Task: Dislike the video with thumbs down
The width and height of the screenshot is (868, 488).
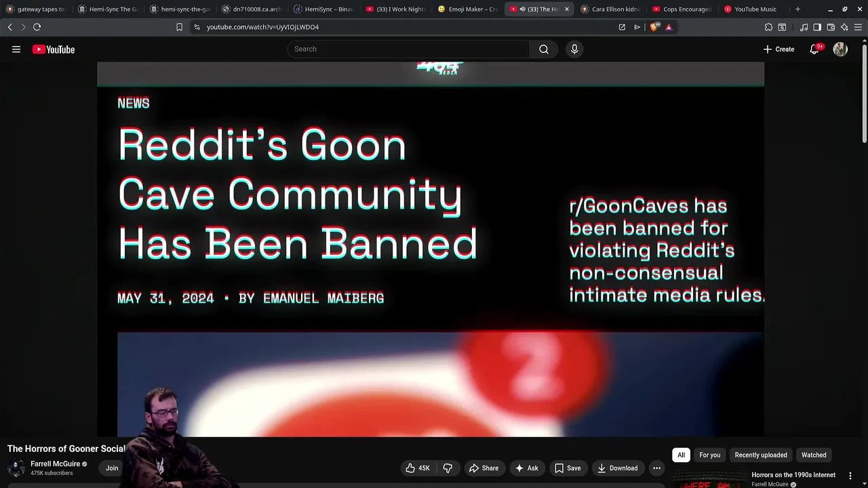Action: coord(448,468)
